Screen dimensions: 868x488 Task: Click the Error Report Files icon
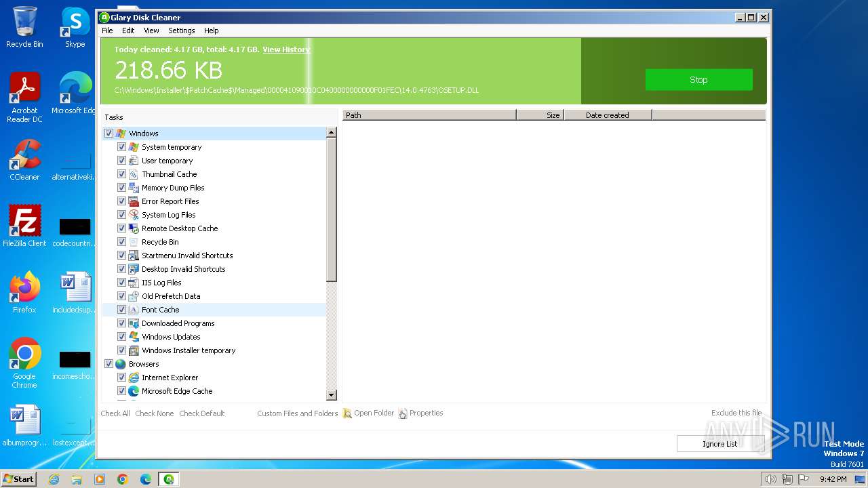click(x=134, y=201)
